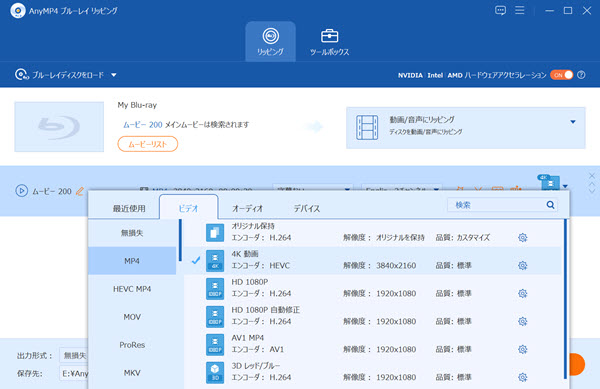Click the feedback chat icon

tap(500, 10)
